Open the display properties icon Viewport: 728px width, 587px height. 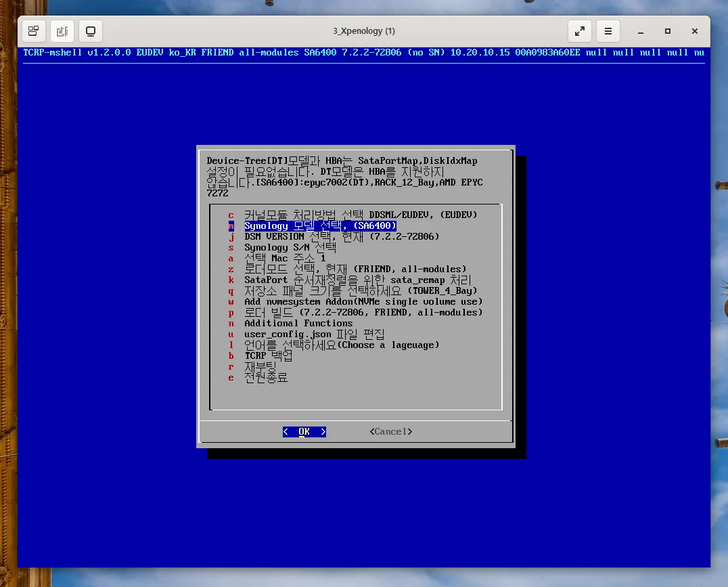click(x=91, y=30)
